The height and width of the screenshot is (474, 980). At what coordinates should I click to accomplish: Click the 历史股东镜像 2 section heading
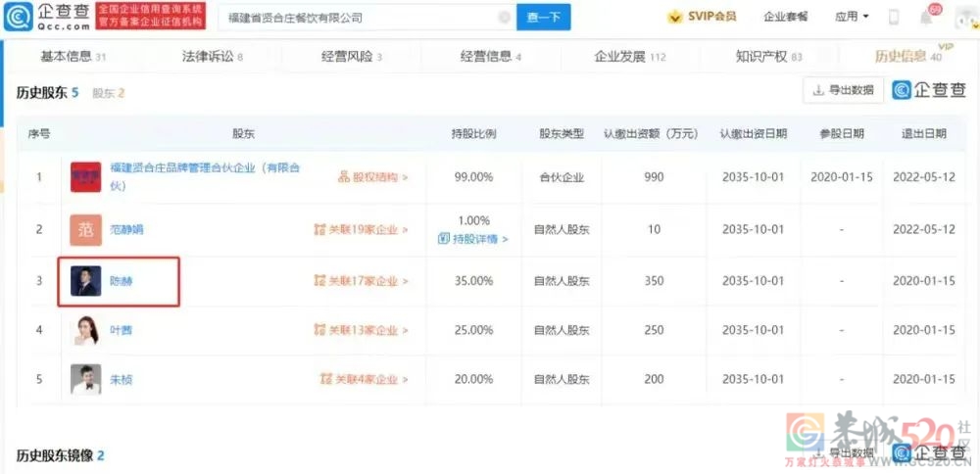click(x=60, y=456)
